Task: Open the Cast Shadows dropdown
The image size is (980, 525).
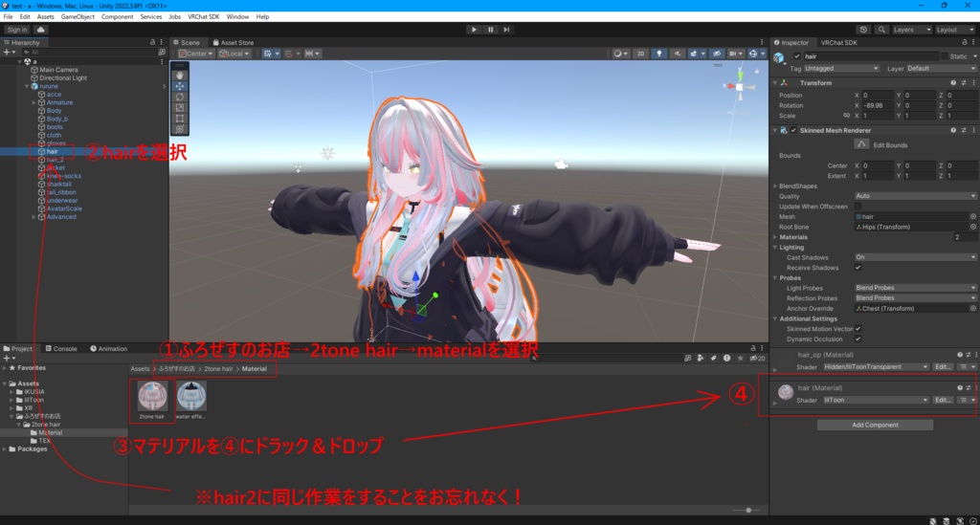Action: click(x=915, y=257)
